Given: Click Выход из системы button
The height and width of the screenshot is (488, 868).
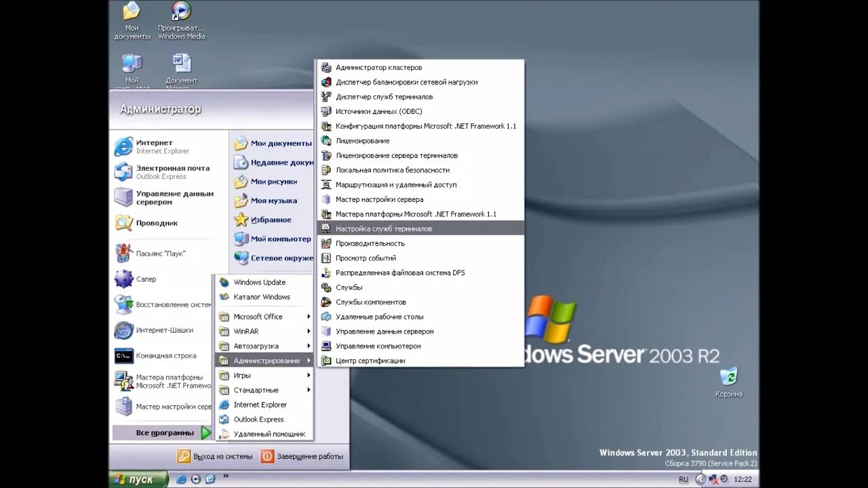Looking at the screenshot, I should [215, 456].
